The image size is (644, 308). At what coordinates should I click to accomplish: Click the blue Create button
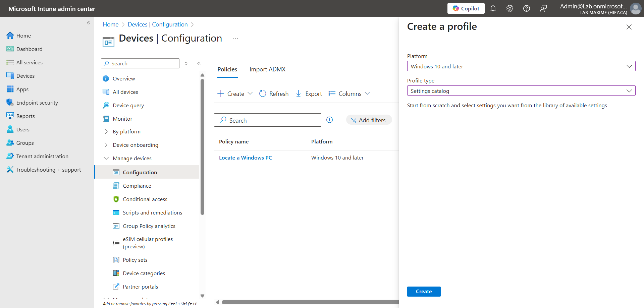(x=424, y=292)
